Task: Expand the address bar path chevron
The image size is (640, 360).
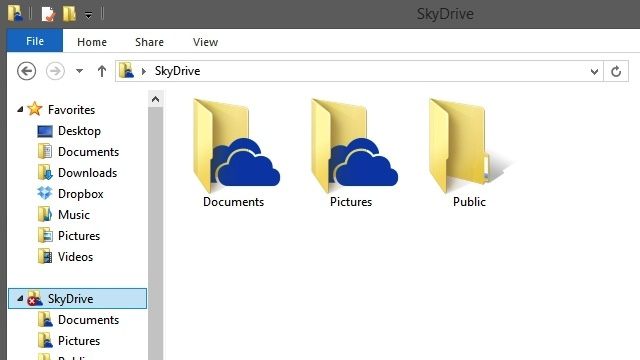Action: [x=144, y=71]
